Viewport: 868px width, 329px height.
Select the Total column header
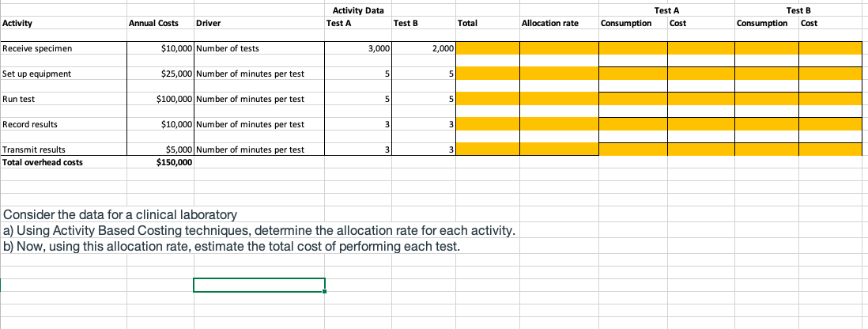487,23
